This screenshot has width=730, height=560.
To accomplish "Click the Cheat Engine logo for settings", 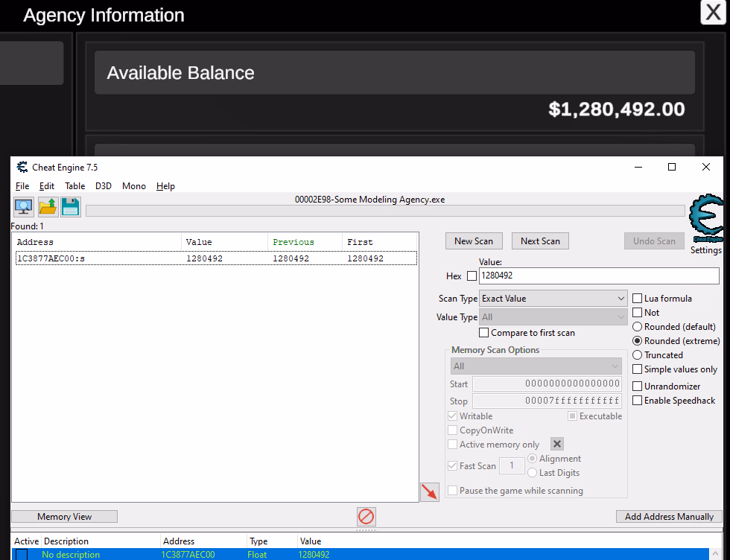I will [x=706, y=219].
